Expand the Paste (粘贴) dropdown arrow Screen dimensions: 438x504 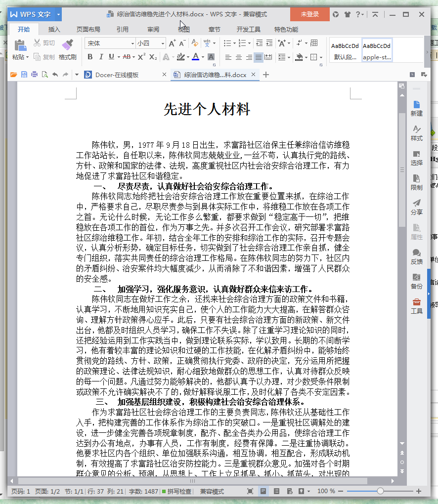point(28,57)
